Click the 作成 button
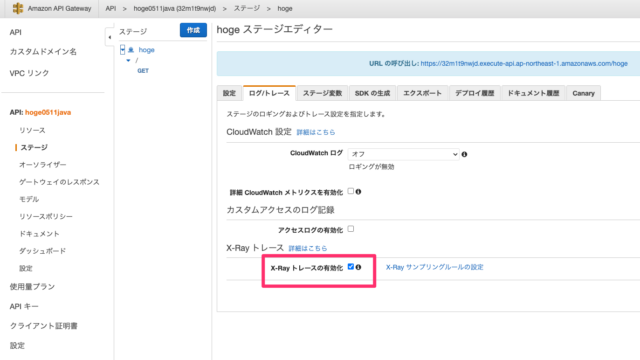640x360 pixels. click(193, 30)
